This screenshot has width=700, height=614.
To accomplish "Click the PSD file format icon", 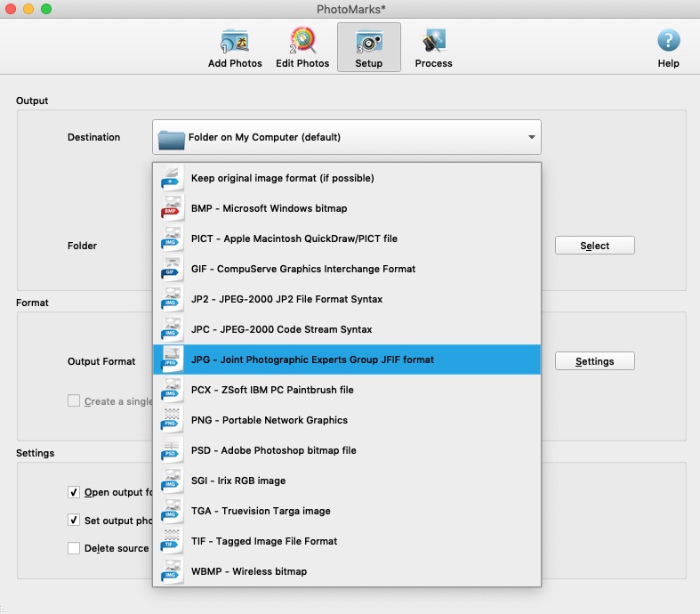I will coord(172,450).
